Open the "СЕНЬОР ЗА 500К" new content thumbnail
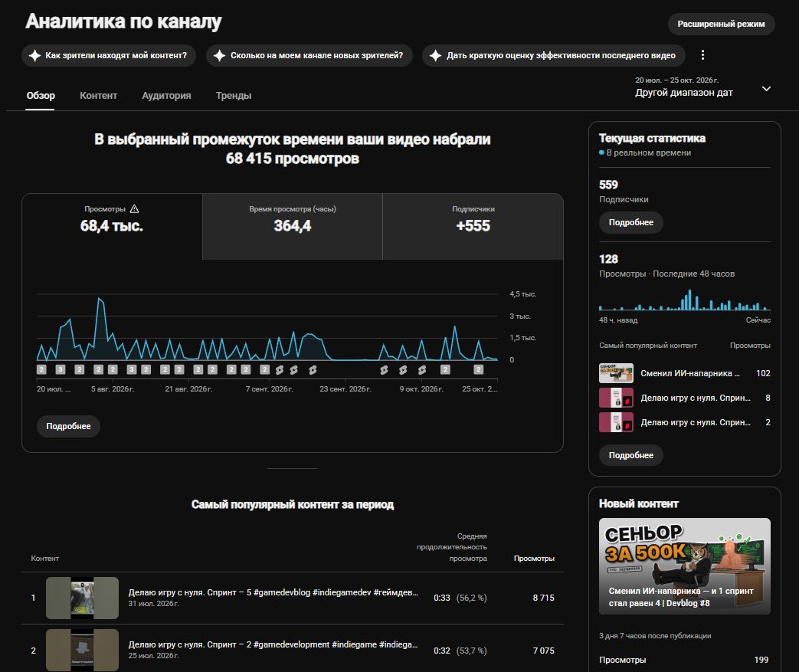This screenshot has width=799, height=672. click(x=684, y=566)
